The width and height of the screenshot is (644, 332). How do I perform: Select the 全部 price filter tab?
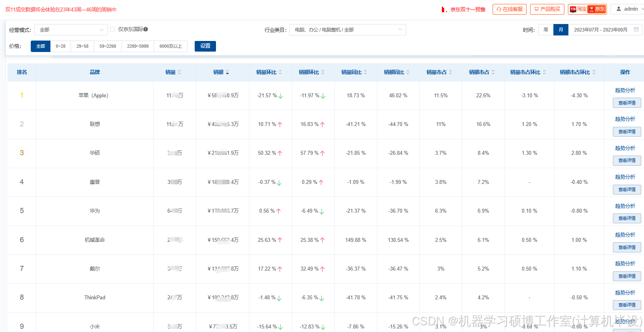(41, 46)
